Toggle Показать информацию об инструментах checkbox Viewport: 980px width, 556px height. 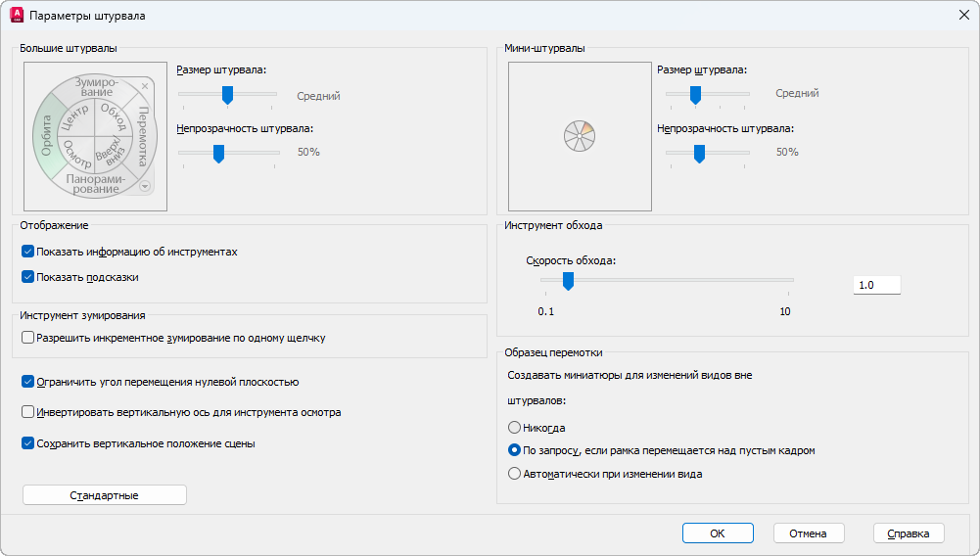[27, 252]
